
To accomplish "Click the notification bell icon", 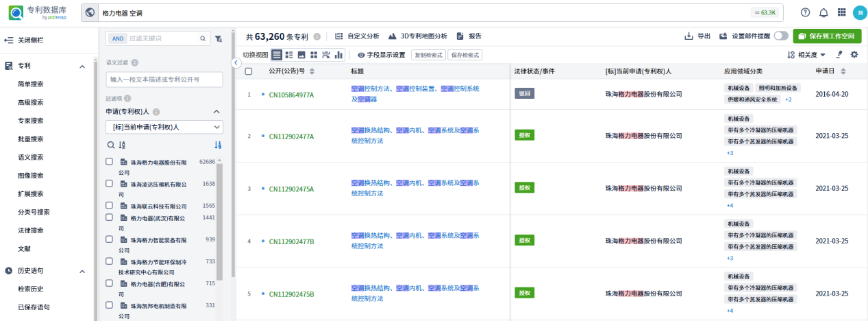I will 823,12.
